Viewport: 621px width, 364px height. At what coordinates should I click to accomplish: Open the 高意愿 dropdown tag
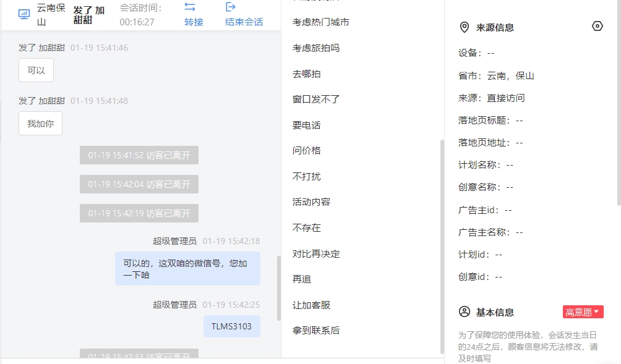(583, 311)
